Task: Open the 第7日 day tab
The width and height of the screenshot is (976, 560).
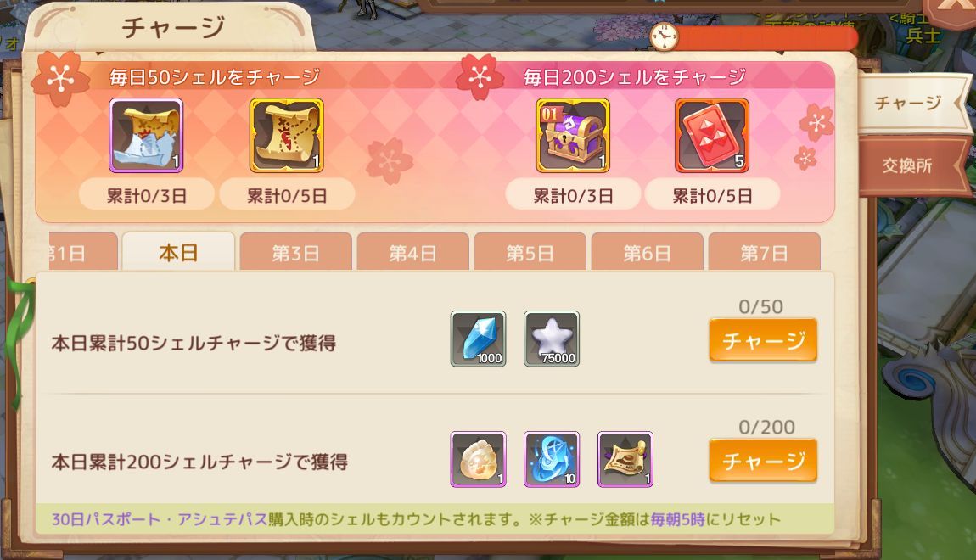Action: point(765,252)
